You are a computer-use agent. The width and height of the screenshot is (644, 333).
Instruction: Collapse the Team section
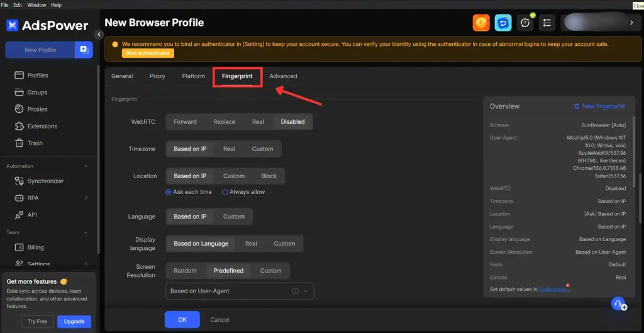(86, 233)
